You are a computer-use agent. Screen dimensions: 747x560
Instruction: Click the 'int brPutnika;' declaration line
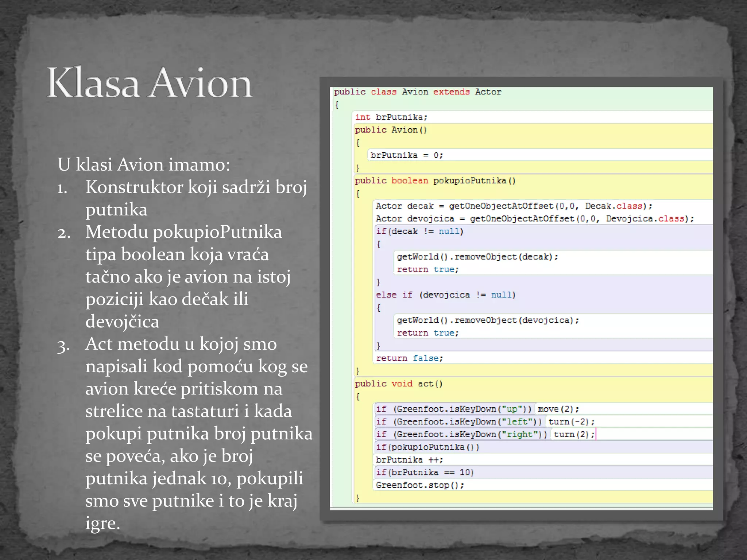coord(391,117)
